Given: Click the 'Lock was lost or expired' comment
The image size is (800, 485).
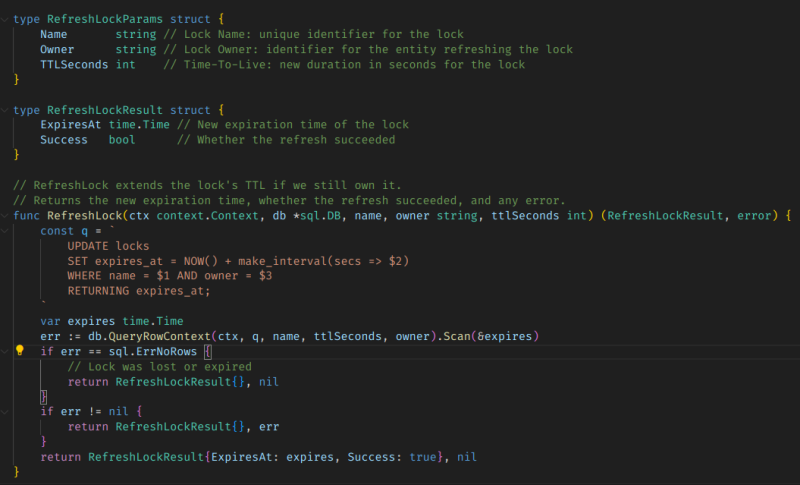Looking at the screenshot, I should (x=160, y=366).
